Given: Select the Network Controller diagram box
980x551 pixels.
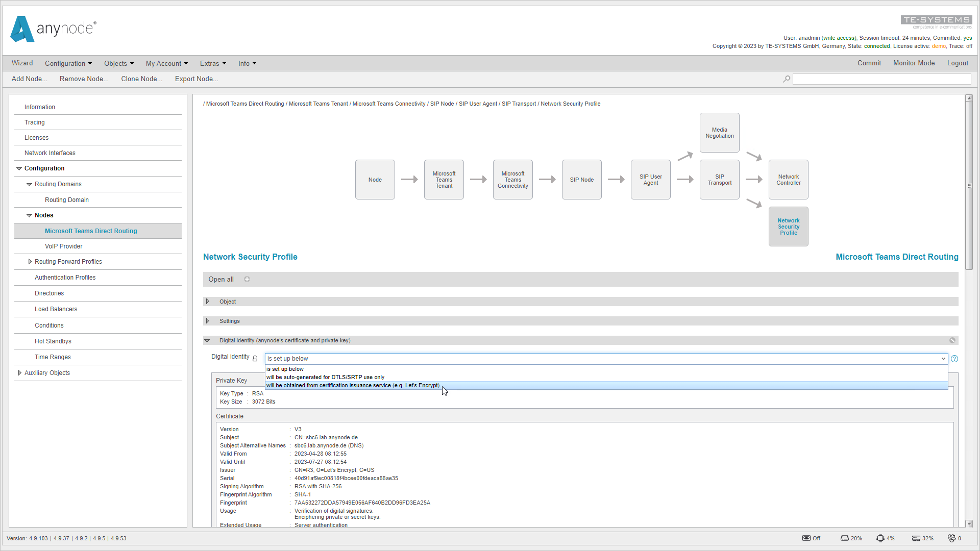Looking at the screenshot, I should click(789, 180).
